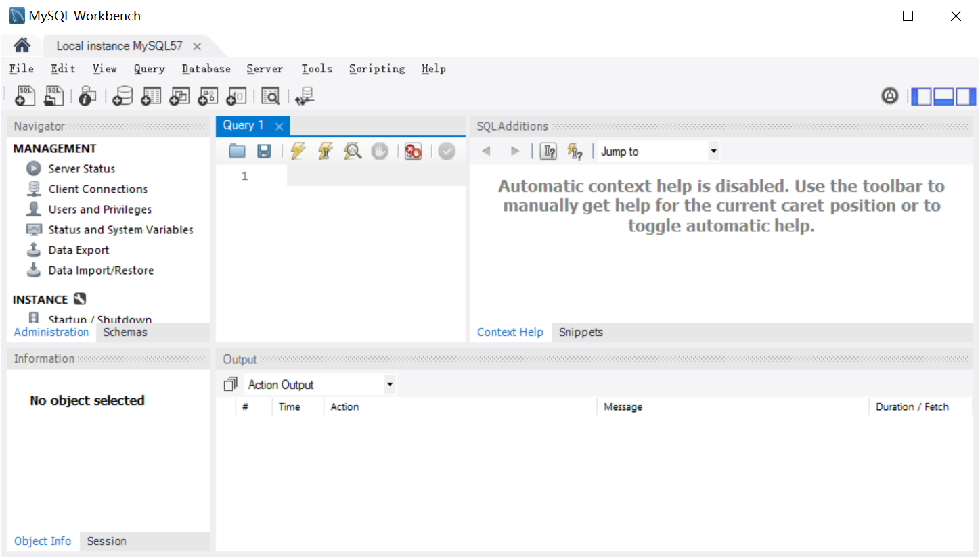Viewport: 980px width, 558px height.
Task: Switch to the Schemas tab
Action: click(x=125, y=332)
